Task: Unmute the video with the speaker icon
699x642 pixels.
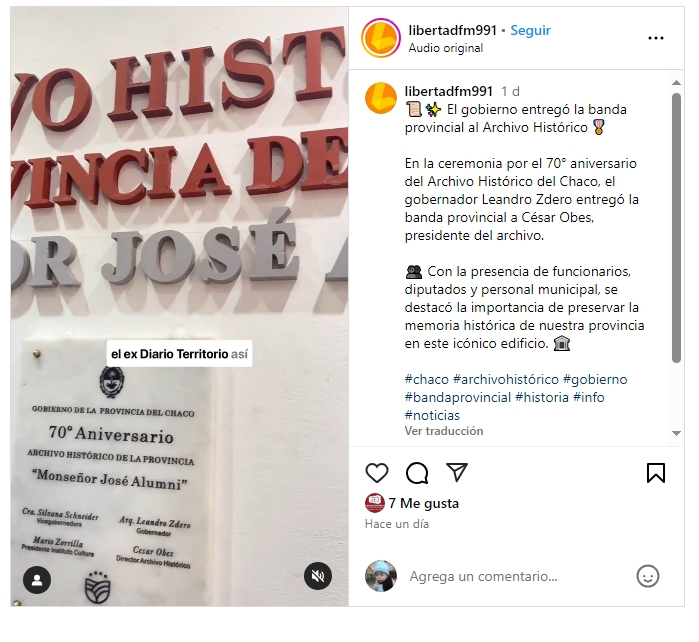Action: click(x=318, y=576)
